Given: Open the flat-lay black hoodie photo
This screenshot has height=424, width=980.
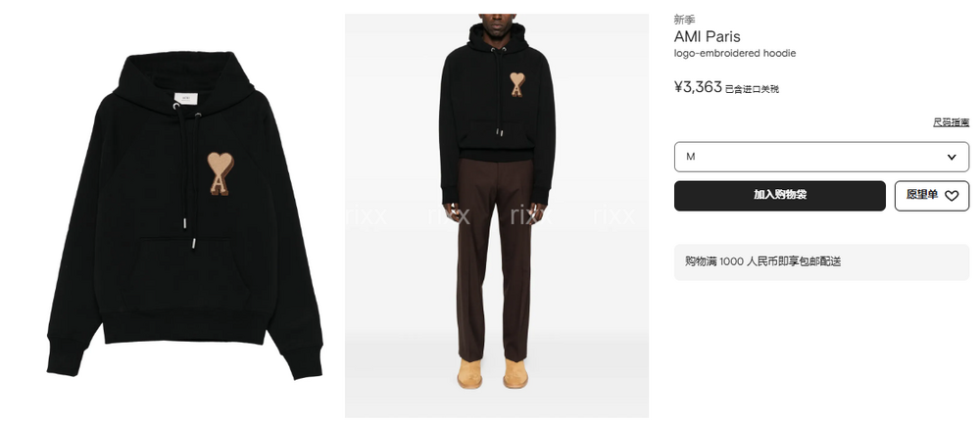Looking at the screenshot, I should click(x=184, y=214).
